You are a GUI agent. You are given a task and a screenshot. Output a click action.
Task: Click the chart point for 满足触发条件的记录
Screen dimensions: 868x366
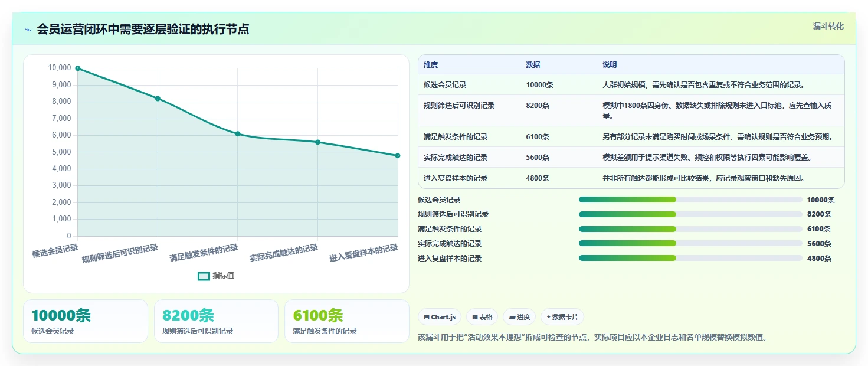[238, 134]
